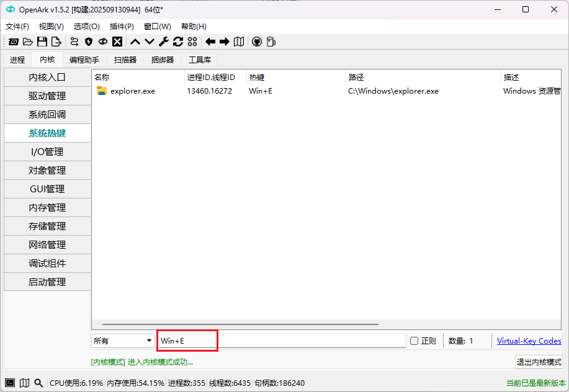Sort by the 描述 column header
Image resolution: width=569 pixels, height=392 pixels.
[x=531, y=78]
